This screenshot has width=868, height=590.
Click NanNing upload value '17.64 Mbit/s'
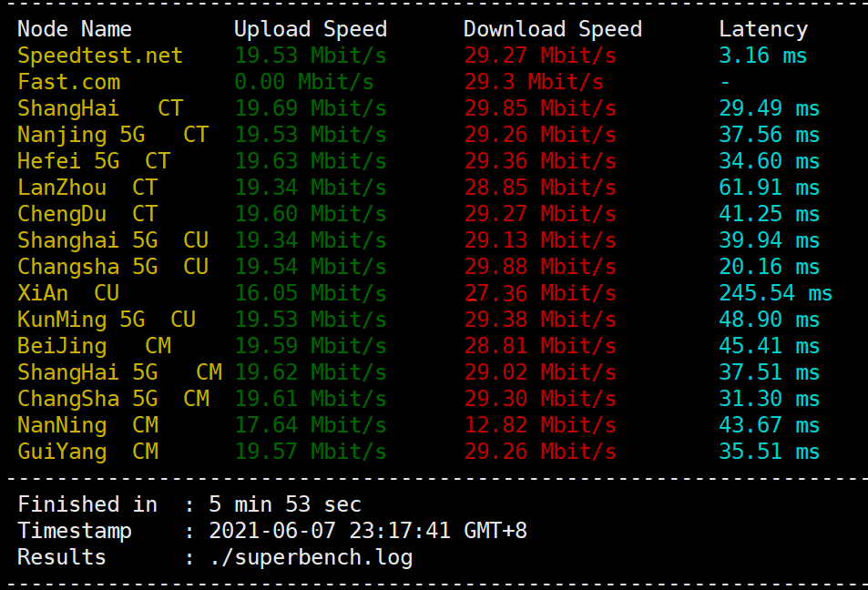(311, 425)
